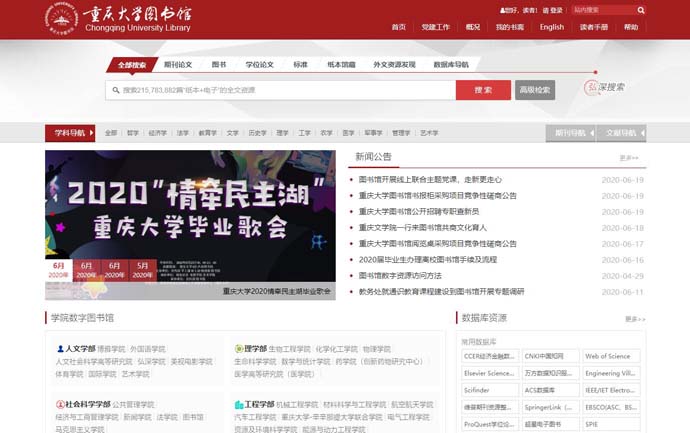
Task: Open the 读者手册 nav item
Action: [594, 27]
